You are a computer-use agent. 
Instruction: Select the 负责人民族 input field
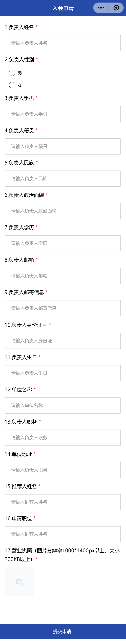tap(63, 178)
